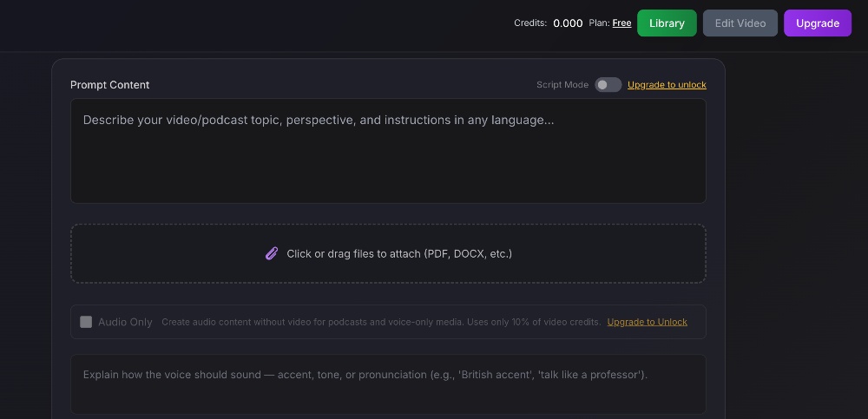868x419 pixels.
Task: Click the Plan label in header
Action: click(x=599, y=23)
